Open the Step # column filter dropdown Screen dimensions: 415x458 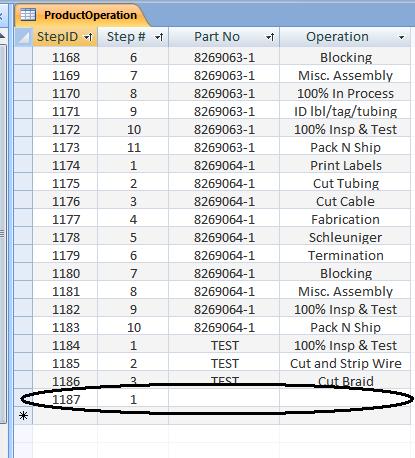click(x=159, y=37)
